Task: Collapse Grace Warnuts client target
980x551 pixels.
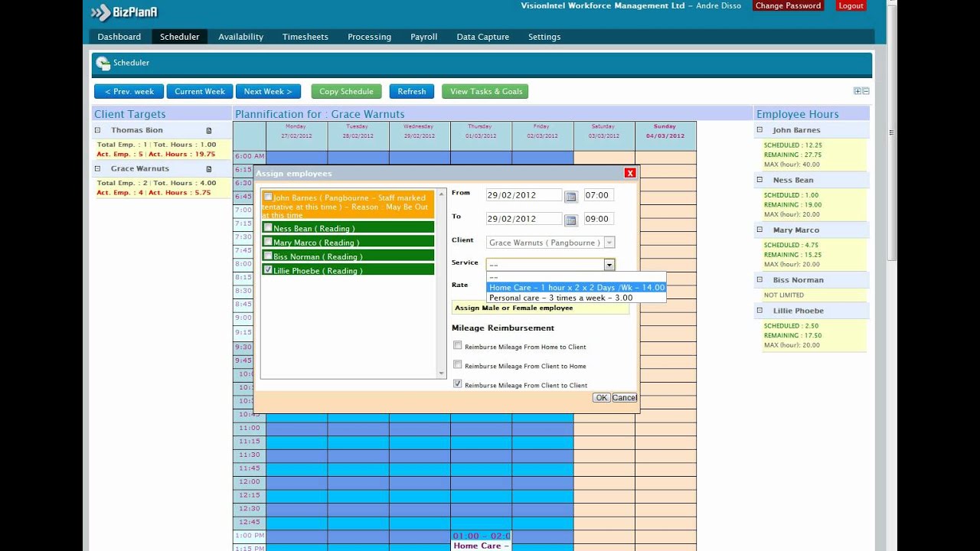Action: (x=97, y=168)
